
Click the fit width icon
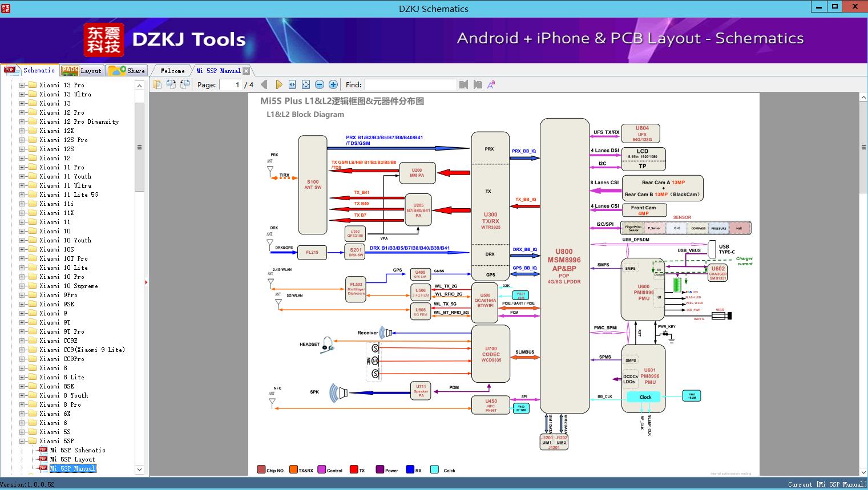click(292, 84)
